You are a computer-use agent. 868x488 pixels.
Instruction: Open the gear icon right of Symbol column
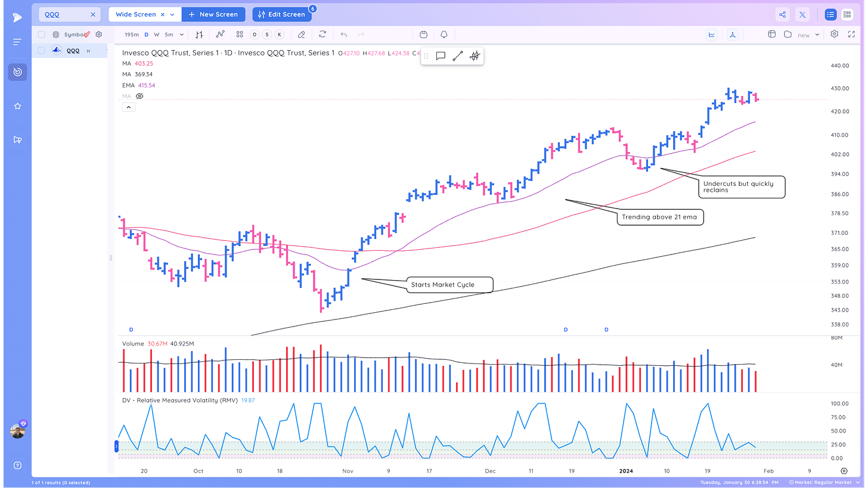99,35
